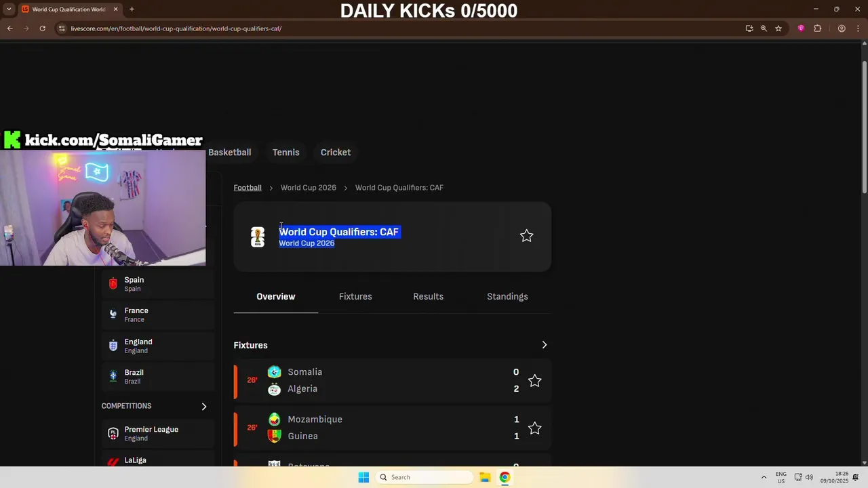
Task: Click the zoom magnifier icon in address bar
Action: [764, 28]
